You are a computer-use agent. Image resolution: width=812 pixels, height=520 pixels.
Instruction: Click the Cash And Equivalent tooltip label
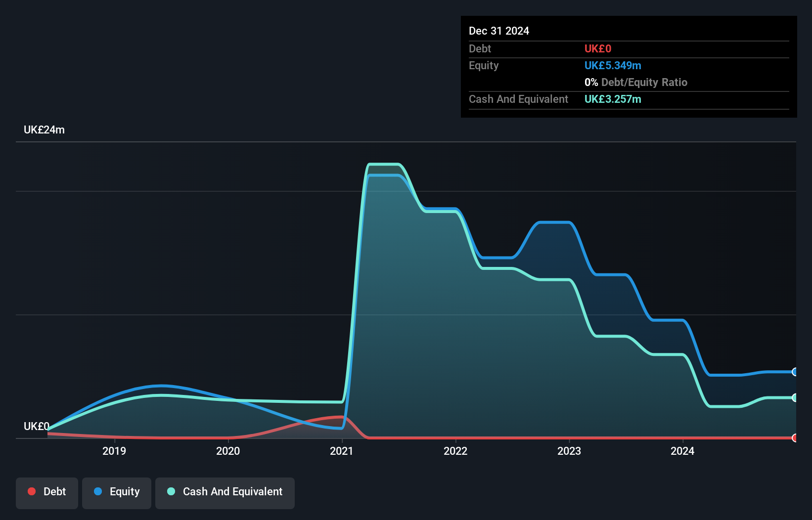(x=518, y=99)
